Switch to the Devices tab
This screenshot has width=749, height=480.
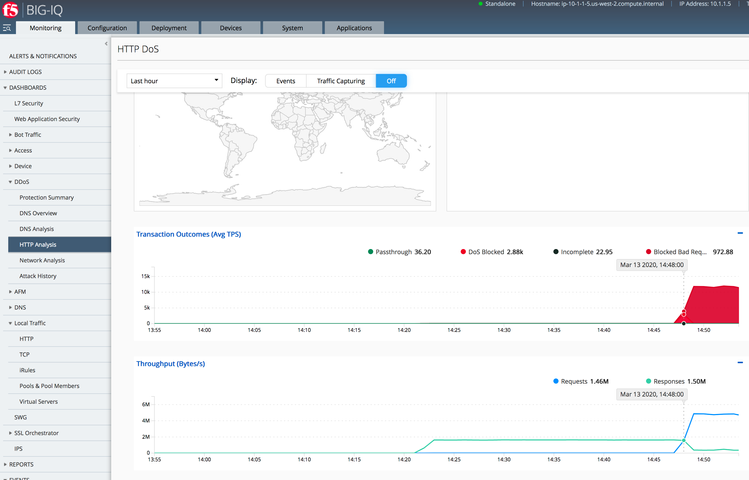[x=230, y=28]
